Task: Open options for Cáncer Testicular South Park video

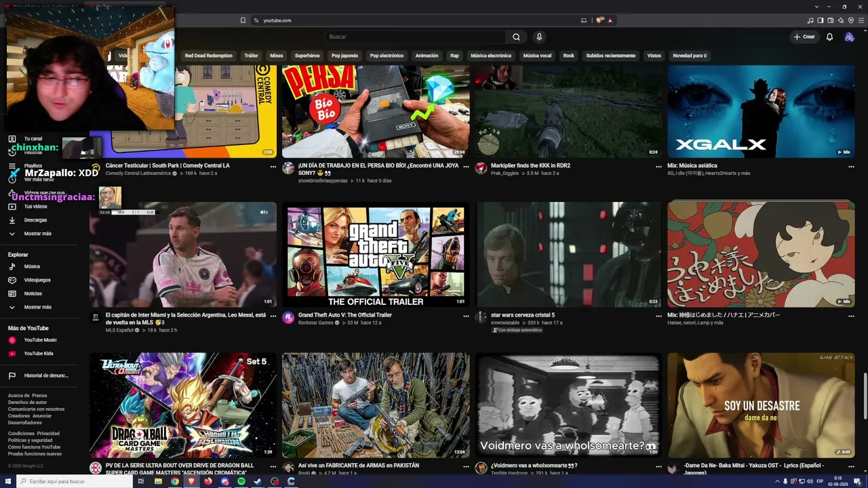Action: tap(273, 166)
